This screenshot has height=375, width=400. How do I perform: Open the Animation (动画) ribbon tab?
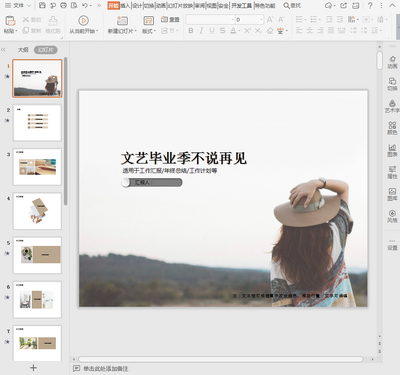(x=161, y=5)
